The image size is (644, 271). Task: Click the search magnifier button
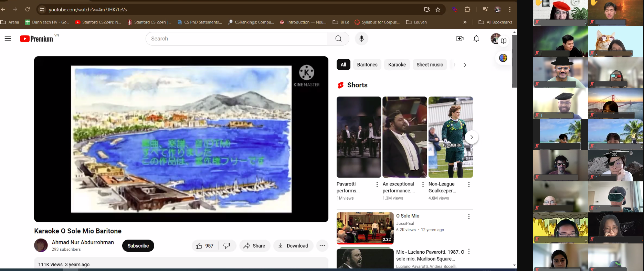338,39
